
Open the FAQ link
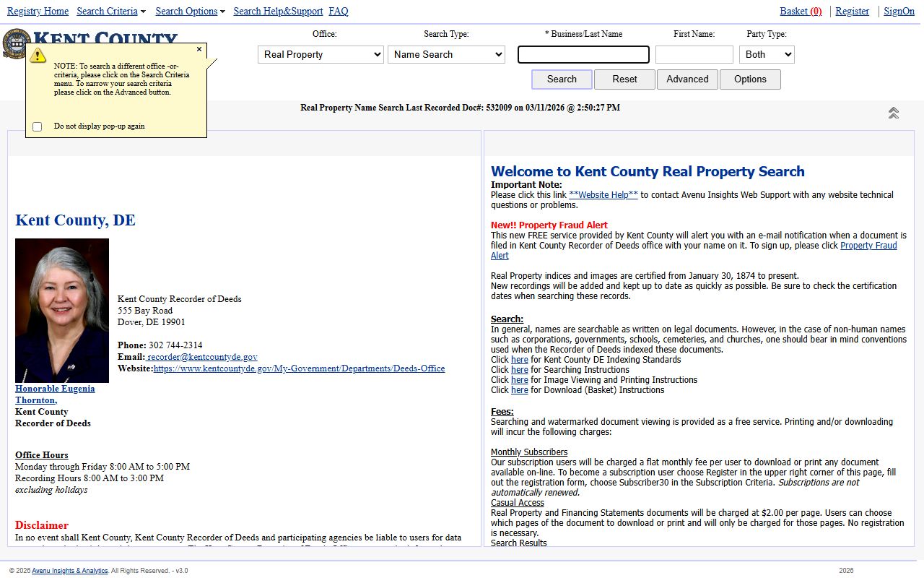point(339,11)
